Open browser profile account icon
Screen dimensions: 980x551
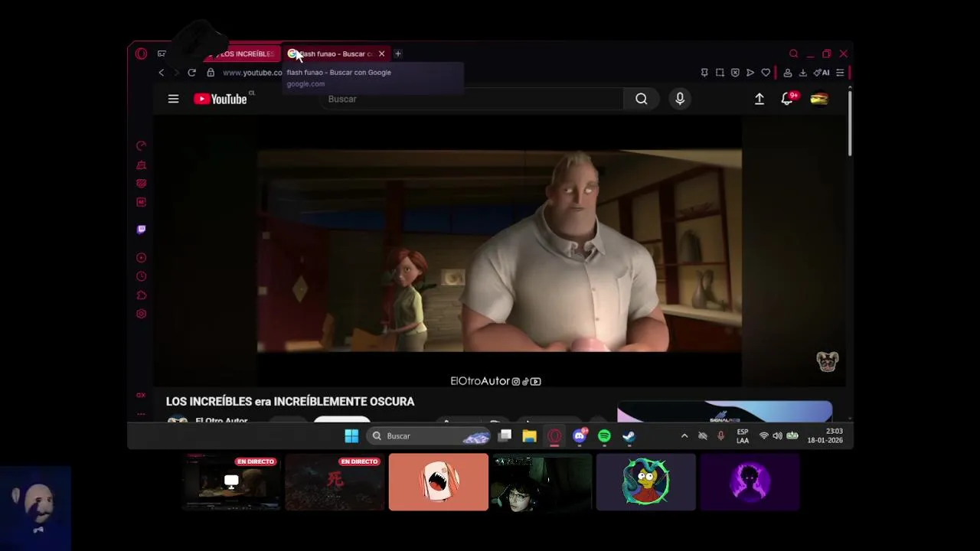[787, 73]
